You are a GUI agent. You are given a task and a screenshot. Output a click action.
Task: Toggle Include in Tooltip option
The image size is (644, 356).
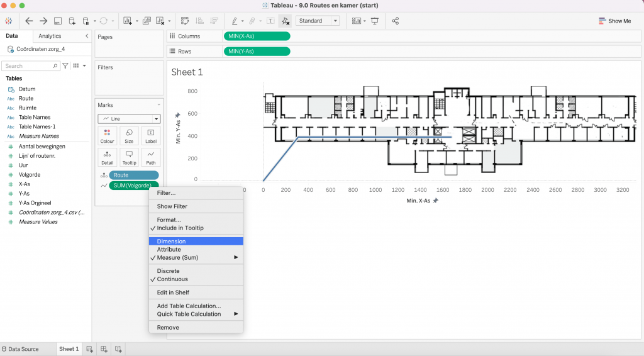click(x=180, y=228)
